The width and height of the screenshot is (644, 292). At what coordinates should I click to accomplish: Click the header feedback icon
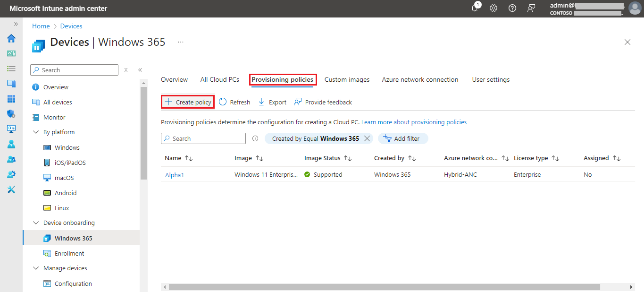coord(531,8)
